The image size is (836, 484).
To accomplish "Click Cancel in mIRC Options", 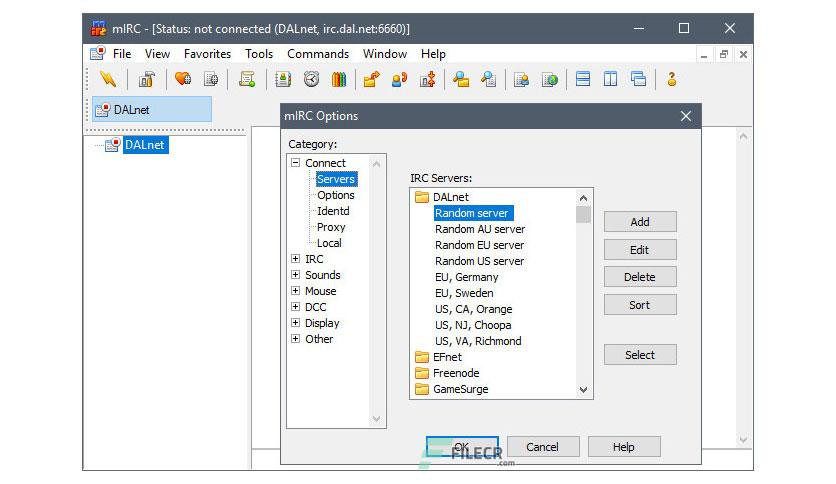I will pyautogui.click(x=543, y=447).
